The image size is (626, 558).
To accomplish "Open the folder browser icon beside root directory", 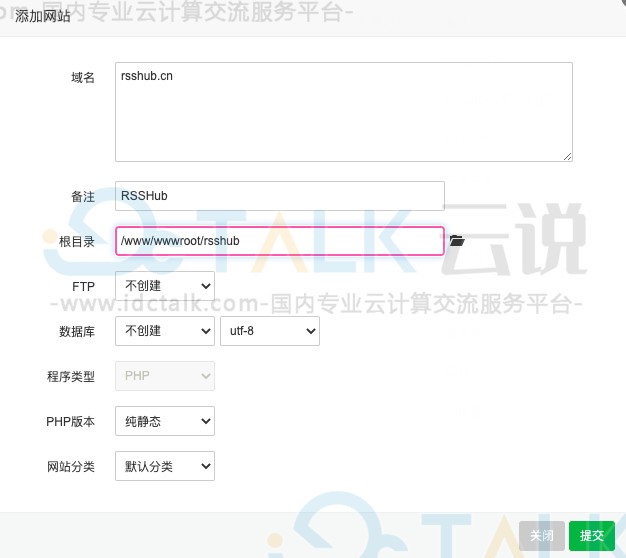I will (457, 241).
